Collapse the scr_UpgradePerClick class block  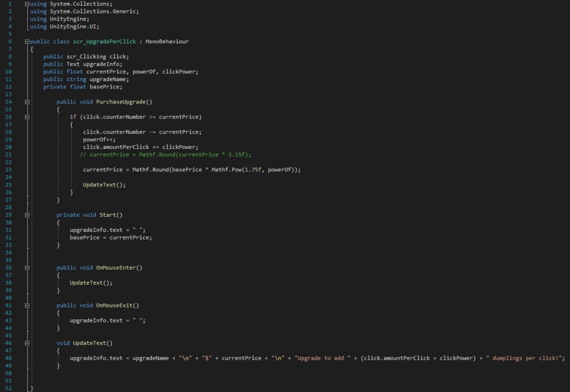(27, 42)
